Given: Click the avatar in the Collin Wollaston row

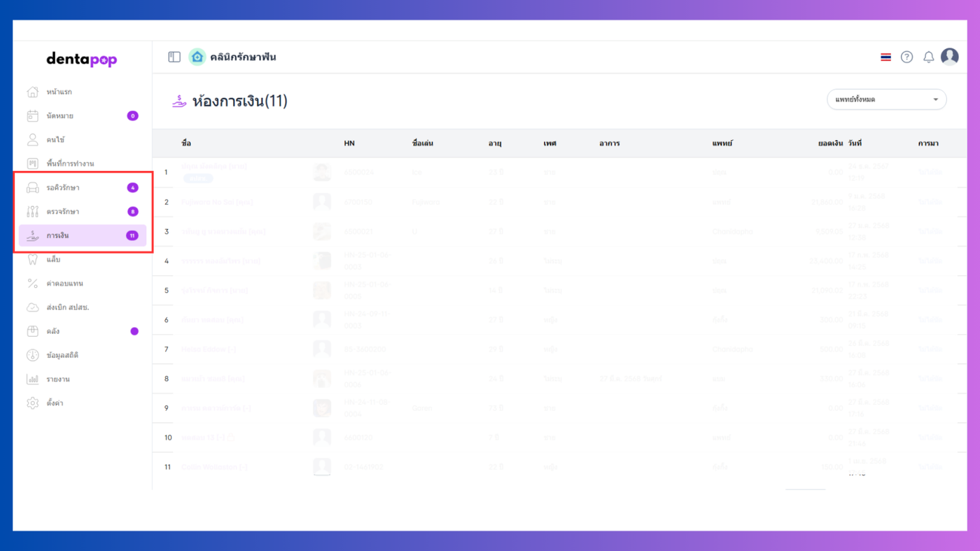Looking at the screenshot, I should (322, 467).
